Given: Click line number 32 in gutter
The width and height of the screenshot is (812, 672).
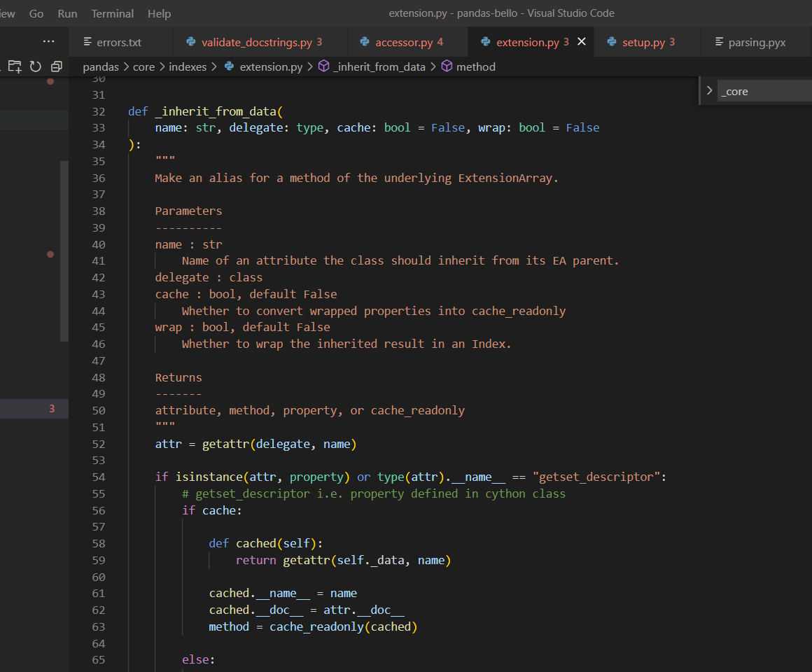Looking at the screenshot, I should click(x=99, y=111).
